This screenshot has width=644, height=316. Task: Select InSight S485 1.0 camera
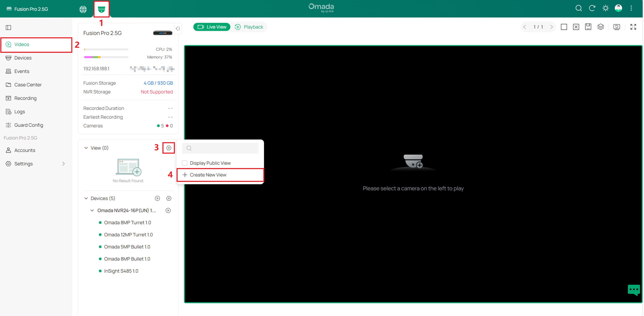(x=121, y=271)
